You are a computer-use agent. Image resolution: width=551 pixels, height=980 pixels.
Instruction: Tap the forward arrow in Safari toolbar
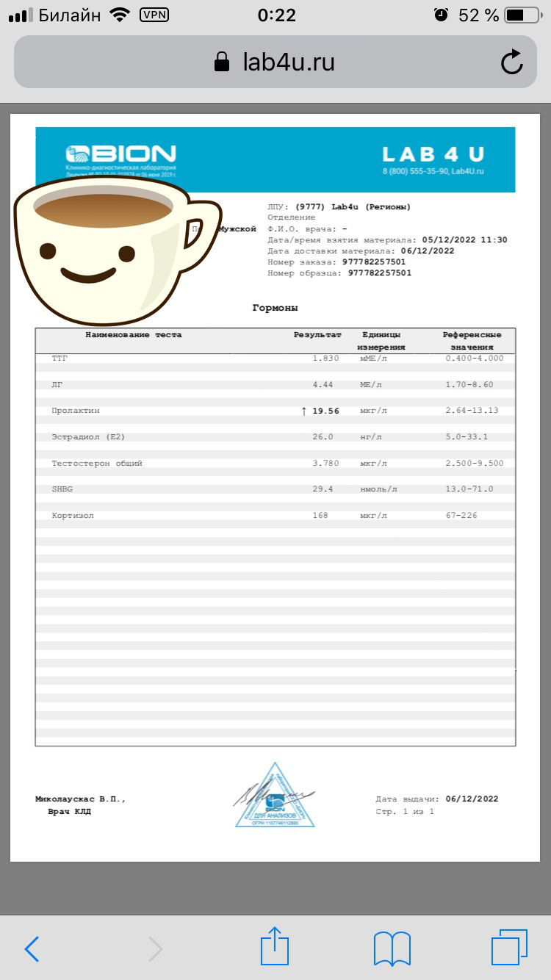(155, 949)
